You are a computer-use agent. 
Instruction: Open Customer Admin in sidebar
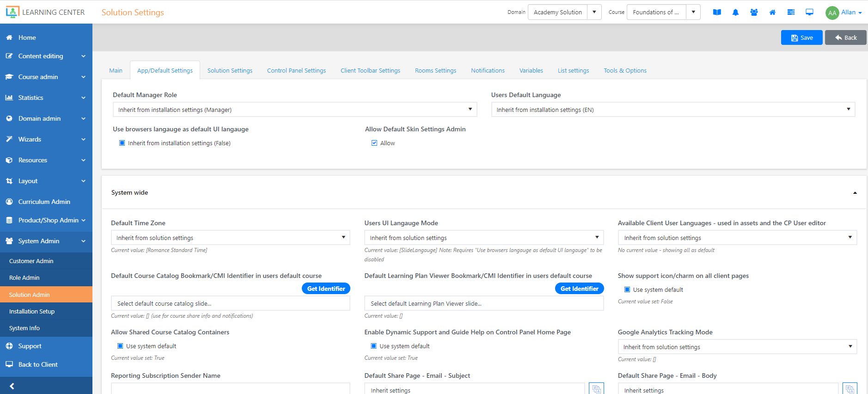[46, 261]
